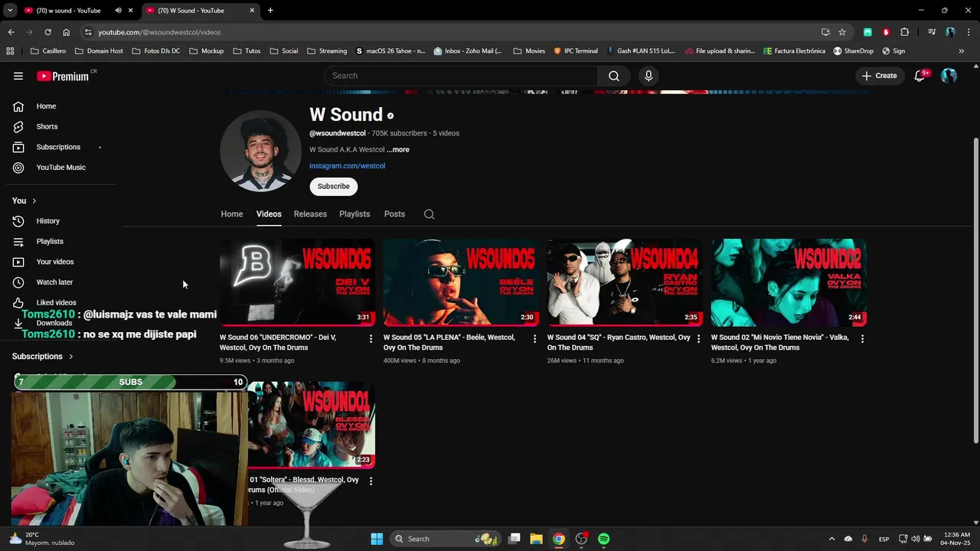The image size is (980, 551).
Task: Open the taskbar clock and date
Action: 957,539
